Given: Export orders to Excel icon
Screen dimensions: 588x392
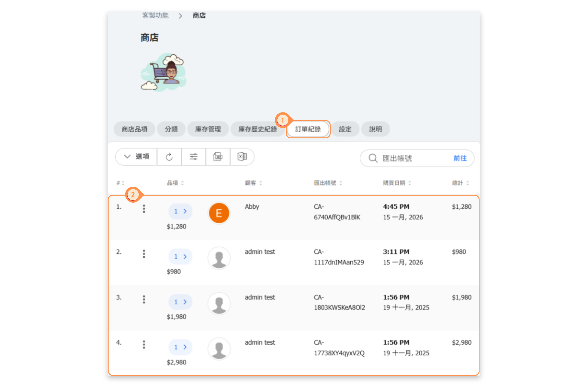Looking at the screenshot, I should click(x=242, y=157).
